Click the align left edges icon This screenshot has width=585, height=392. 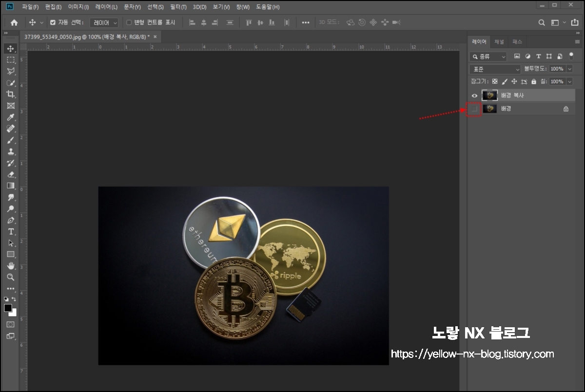point(192,22)
